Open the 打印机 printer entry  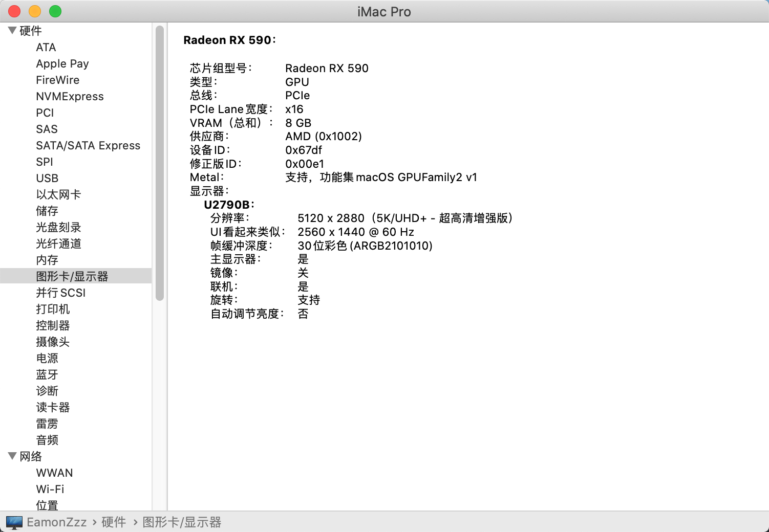(53, 309)
